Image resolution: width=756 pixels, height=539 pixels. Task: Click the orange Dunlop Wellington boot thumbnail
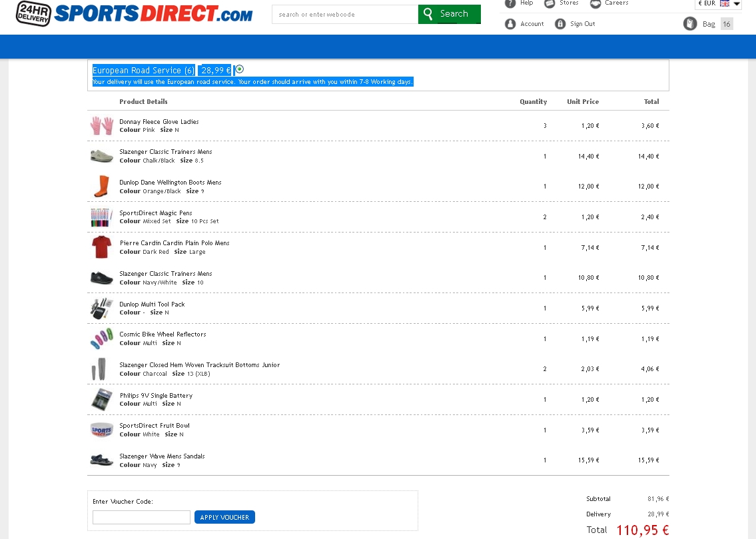click(101, 186)
